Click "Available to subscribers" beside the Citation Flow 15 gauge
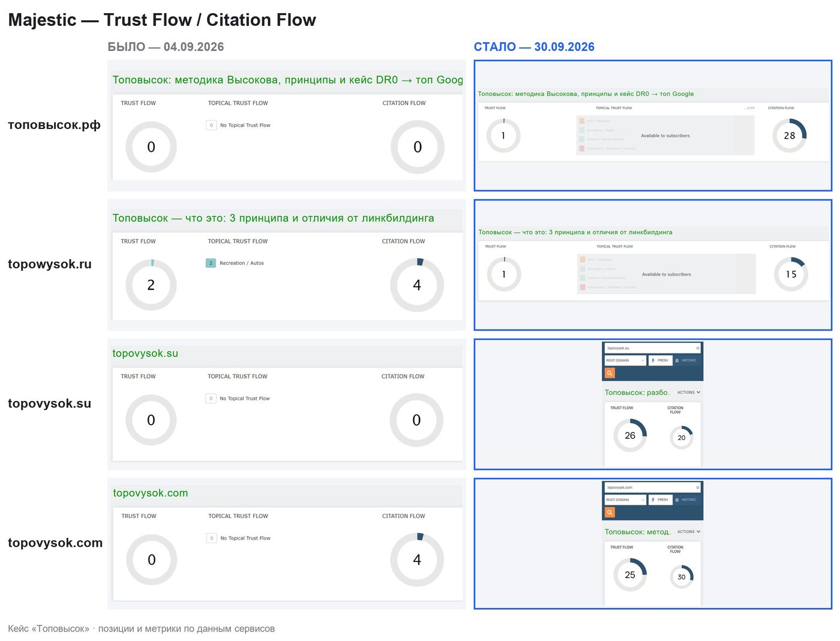 coord(667,274)
